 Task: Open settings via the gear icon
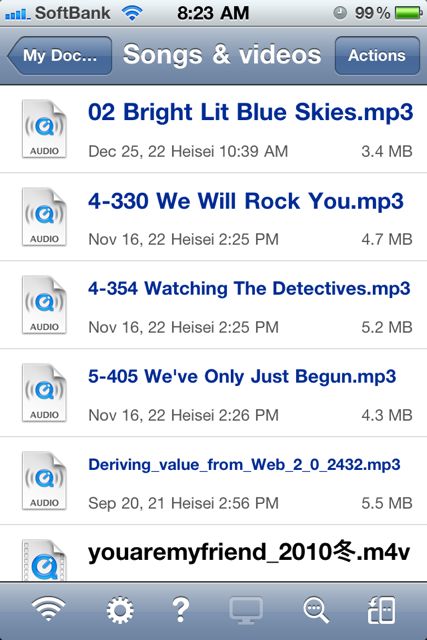click(x=120, y=610)
